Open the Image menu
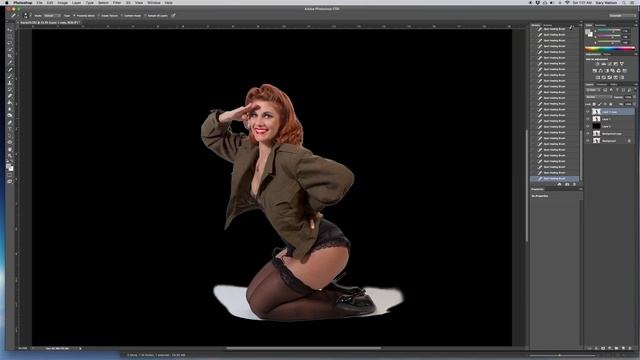640x360 pixels. pyautogui.click(x=62, y=2)
